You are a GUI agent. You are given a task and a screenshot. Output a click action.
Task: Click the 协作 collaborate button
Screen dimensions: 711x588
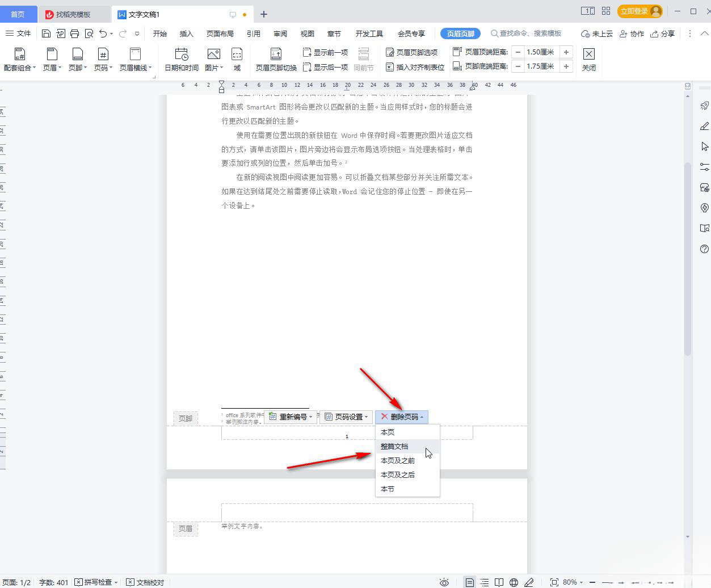[x=632, y=33]
